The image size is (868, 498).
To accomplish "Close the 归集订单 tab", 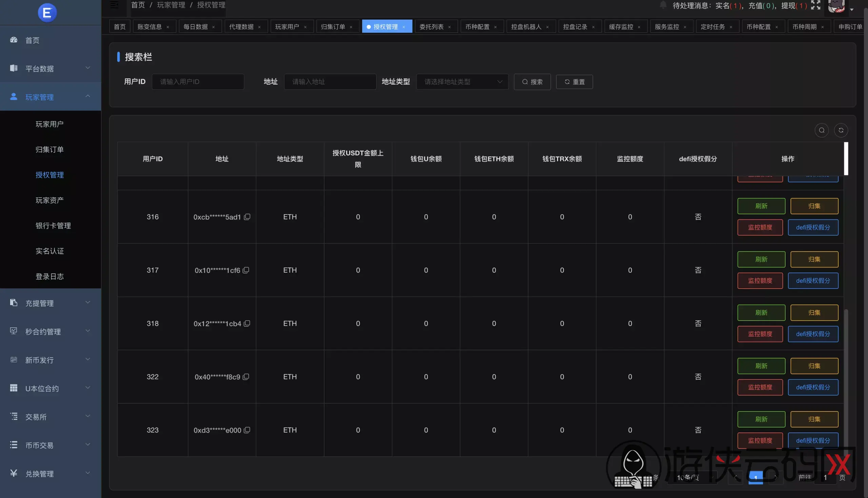I will coord(351,27).
